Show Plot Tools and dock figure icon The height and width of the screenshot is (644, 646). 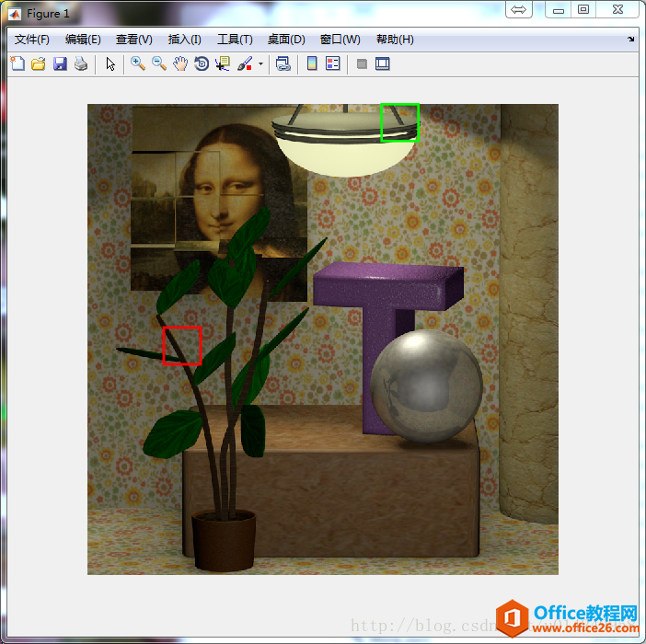click(x=382, y=63)
